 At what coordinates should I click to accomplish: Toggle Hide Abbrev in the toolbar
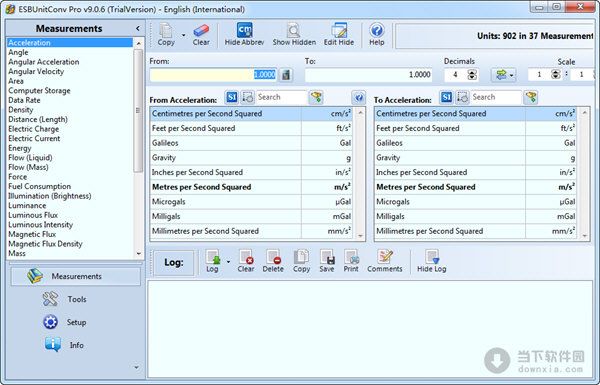coord(244,34)
